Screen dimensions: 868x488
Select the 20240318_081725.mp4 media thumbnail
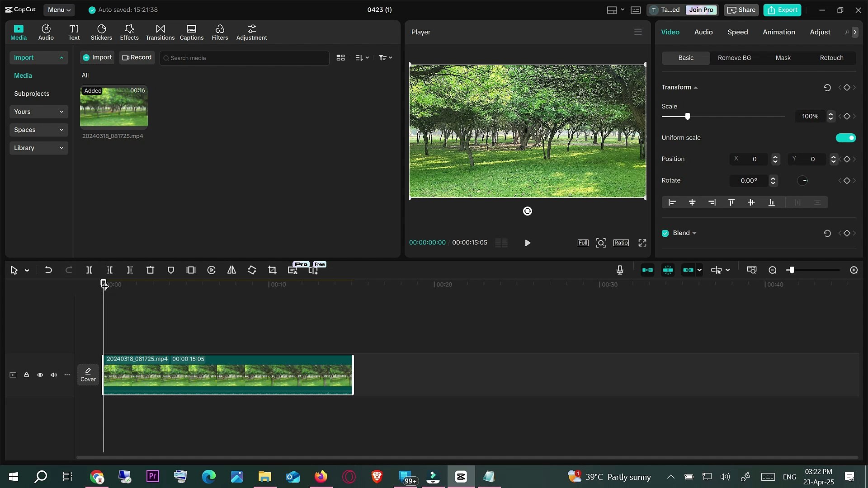coord(113,107)
